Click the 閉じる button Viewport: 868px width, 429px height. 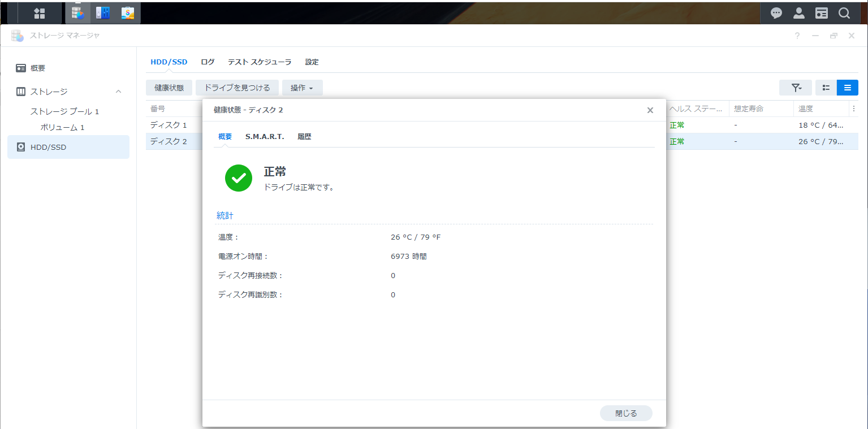click(x=626, y=413)
